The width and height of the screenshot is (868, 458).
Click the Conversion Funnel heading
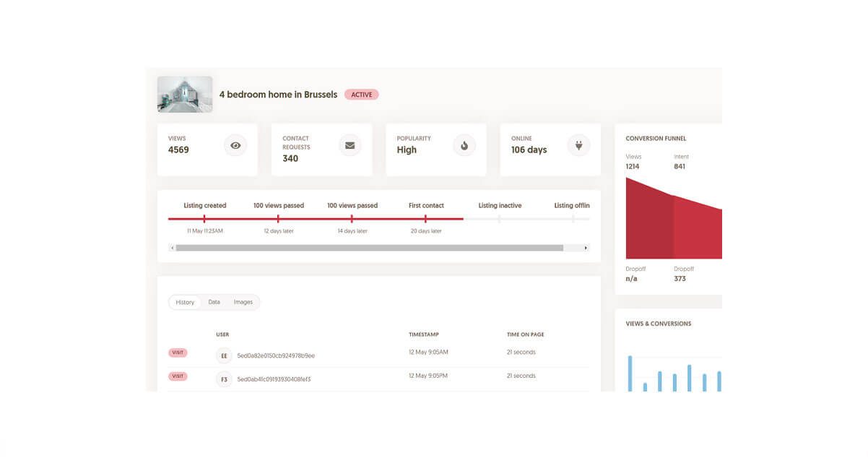click(x=656, y=139)
